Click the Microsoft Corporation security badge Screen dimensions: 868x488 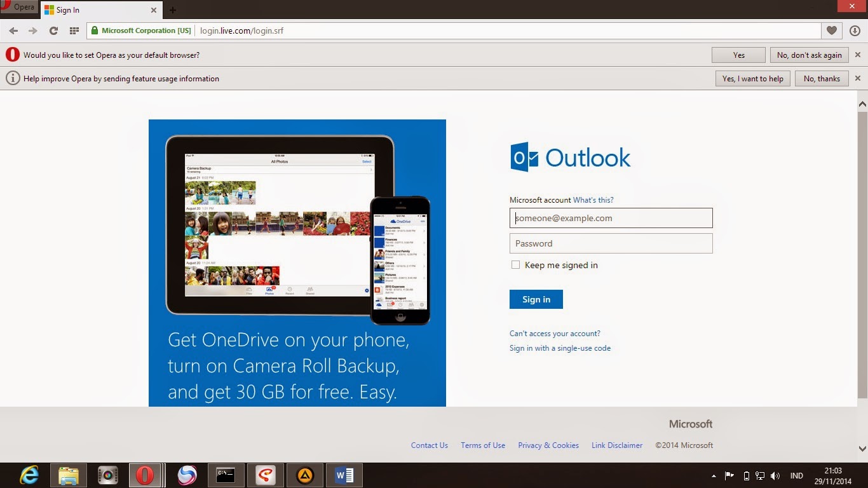140,30
